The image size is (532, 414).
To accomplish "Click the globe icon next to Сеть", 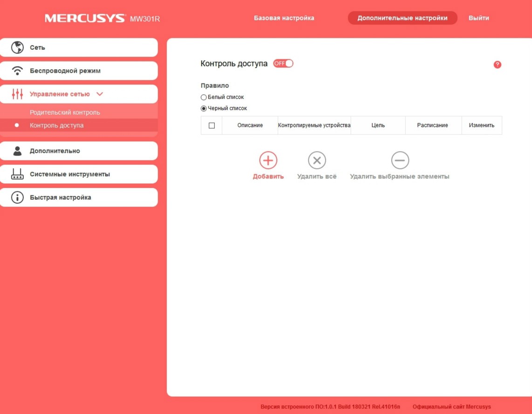I will point(17,48).
